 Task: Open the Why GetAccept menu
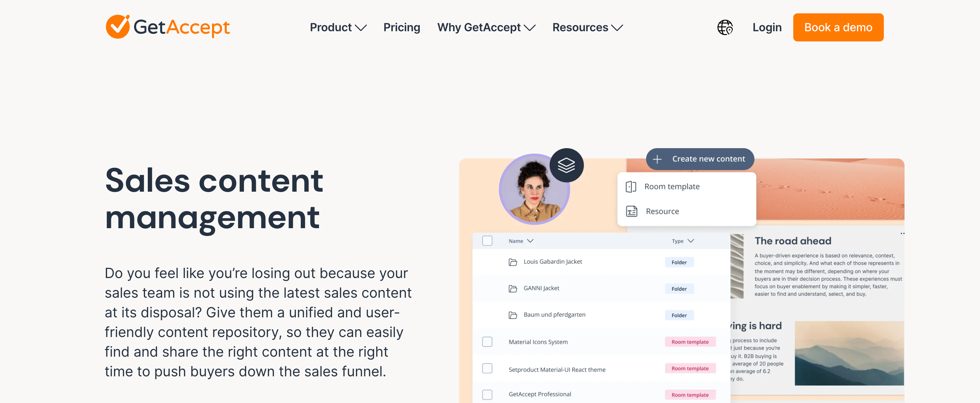486,27
